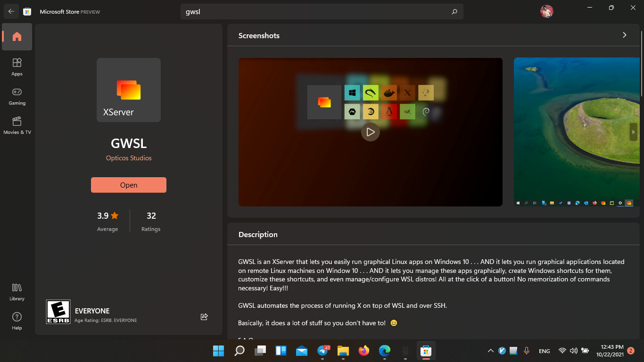Click the GWSL app title

(129, 143)
